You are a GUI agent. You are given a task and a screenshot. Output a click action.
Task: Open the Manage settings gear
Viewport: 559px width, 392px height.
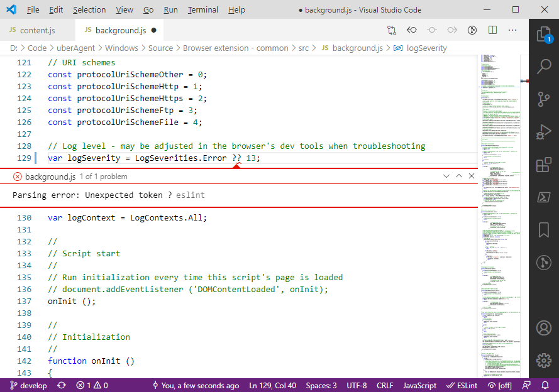(x=543, y=361)
